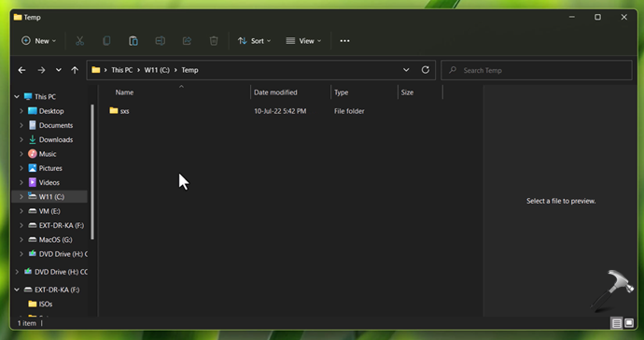
Task: Collapse the top-level EXT-DR-KA (F:) node
Action: [17, 290]
